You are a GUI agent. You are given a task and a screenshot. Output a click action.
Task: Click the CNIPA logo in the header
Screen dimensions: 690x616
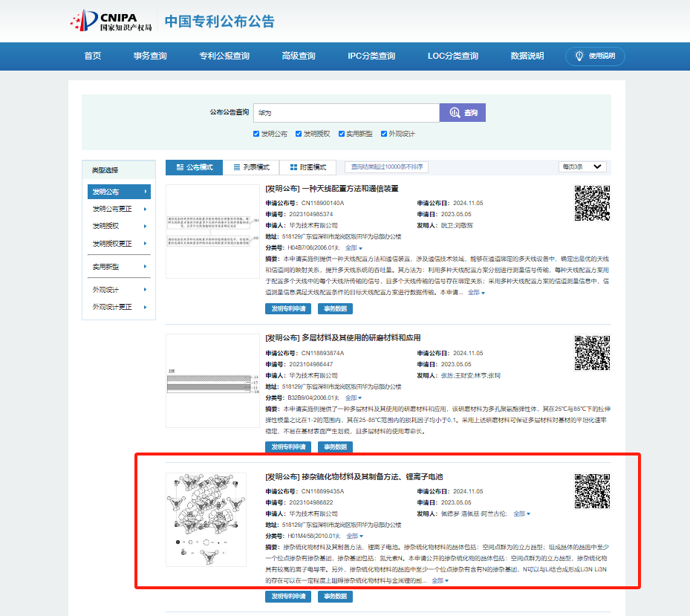click(x=110, y=20)
